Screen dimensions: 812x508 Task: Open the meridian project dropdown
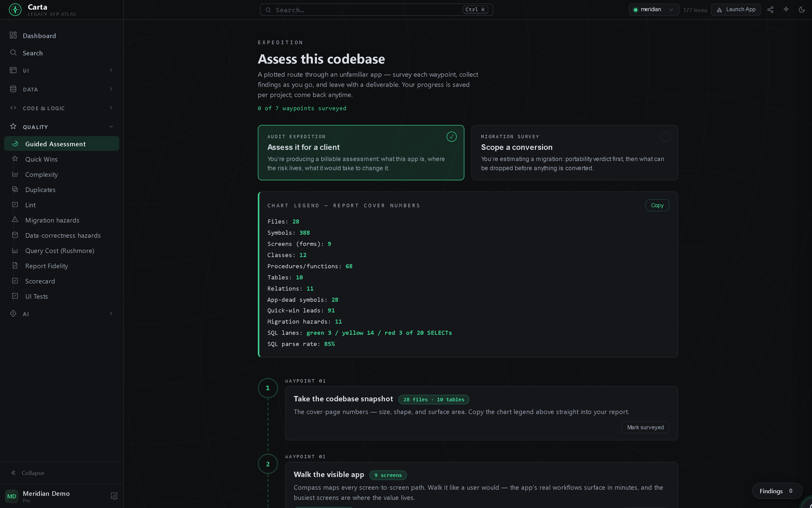pyautogui.click(x=654, y=10)
